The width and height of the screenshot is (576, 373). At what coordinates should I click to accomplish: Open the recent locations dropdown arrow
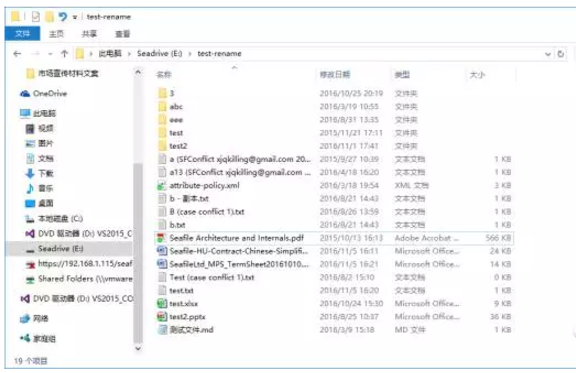pos(50,54)
